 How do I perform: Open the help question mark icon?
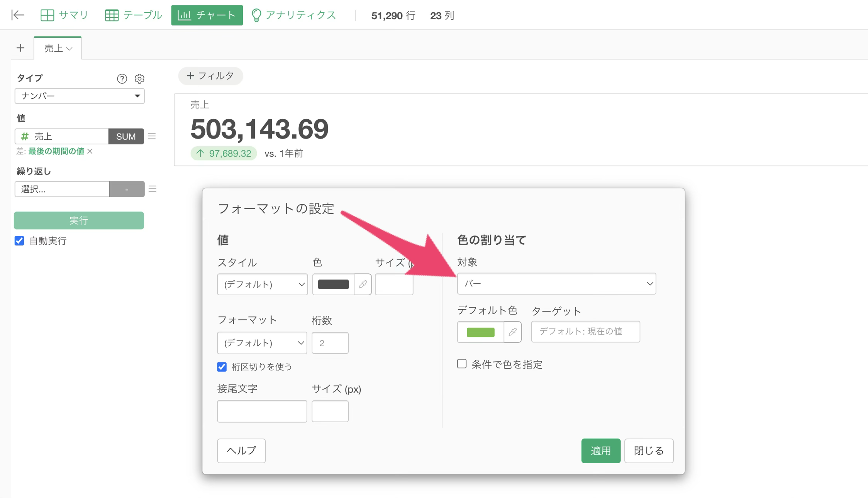(x=122, y=79)
